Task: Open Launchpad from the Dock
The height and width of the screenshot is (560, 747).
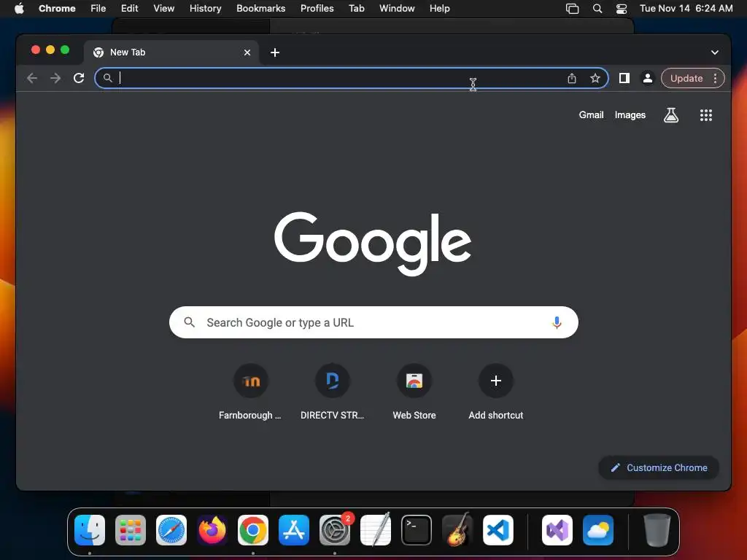Action: [131, 529]
